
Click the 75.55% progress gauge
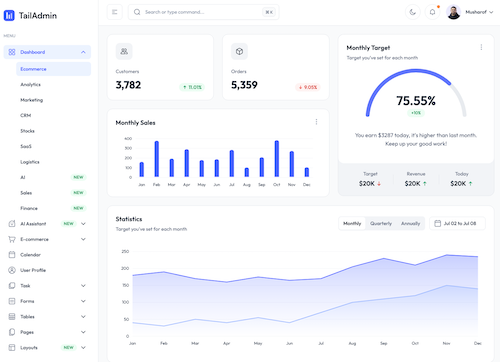416,93
